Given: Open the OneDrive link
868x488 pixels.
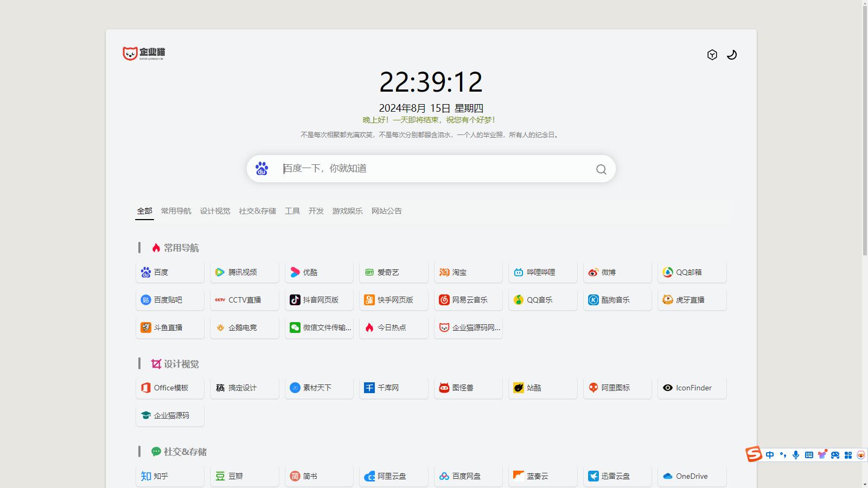Looking at the screenshot, I should tap(692, 476).
